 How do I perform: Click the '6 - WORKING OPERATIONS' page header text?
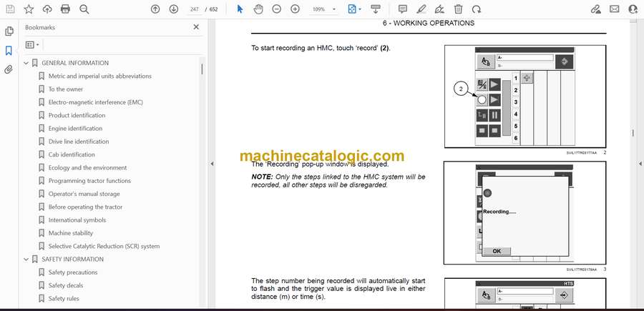coord(429,24)
